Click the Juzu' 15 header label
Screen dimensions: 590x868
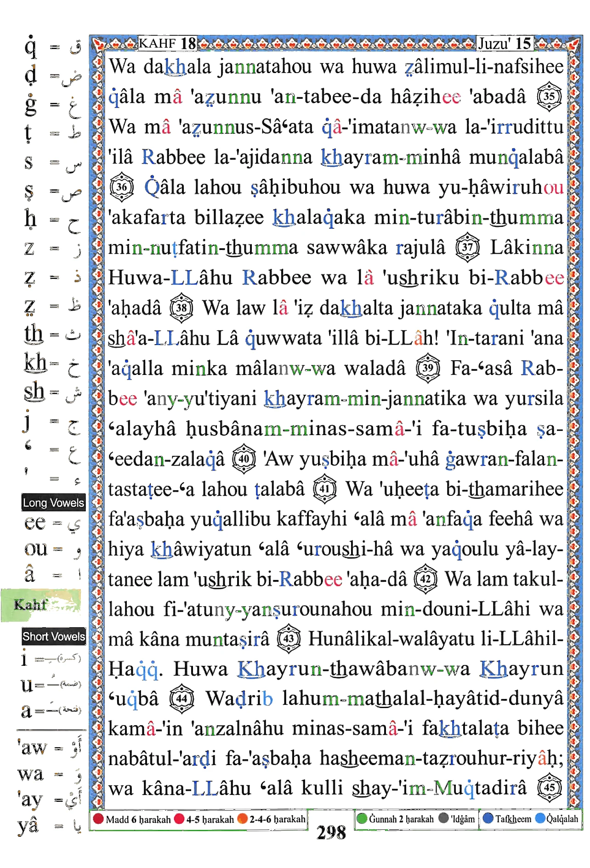click(x=505, y=44)
